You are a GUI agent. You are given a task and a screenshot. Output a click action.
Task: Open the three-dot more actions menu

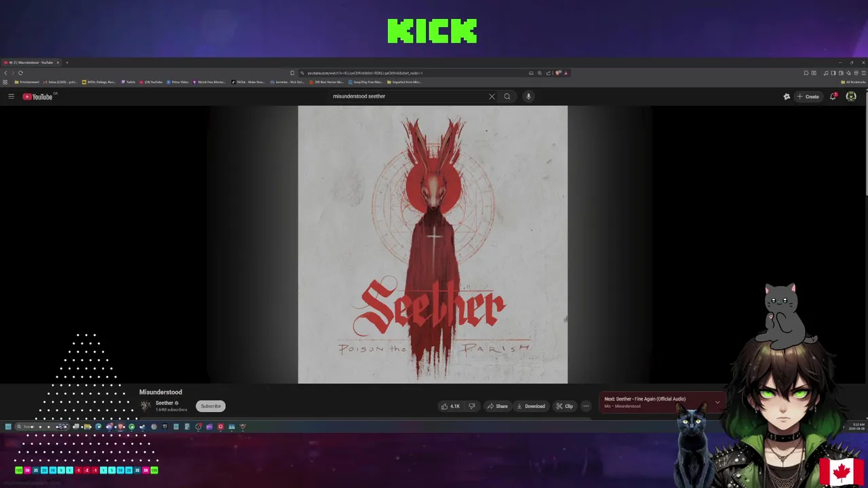pos(586,406)
